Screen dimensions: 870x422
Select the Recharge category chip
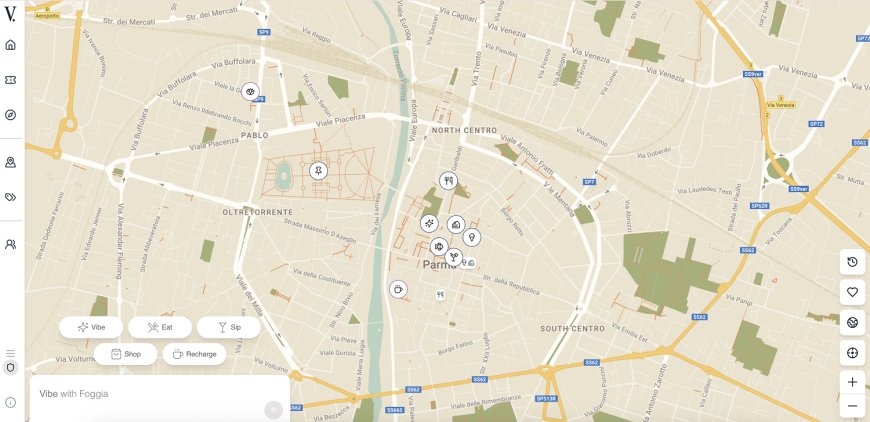[x=194, y=354]
